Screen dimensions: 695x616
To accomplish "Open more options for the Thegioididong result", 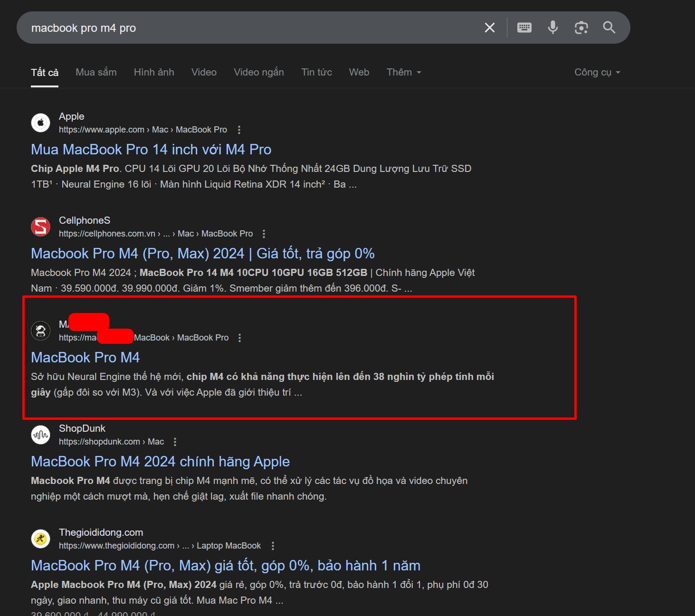I will point(273,546).
